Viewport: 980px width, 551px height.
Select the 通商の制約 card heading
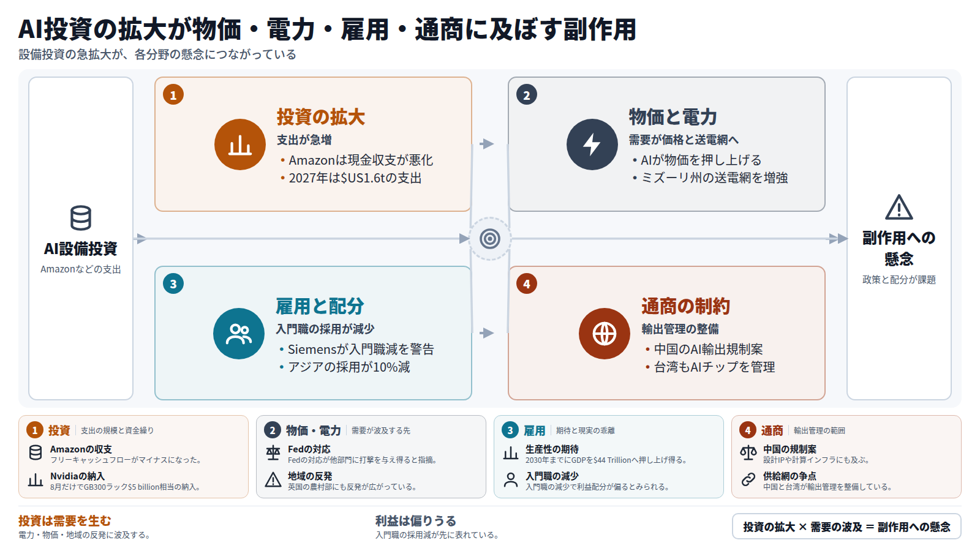coord(685,306)
